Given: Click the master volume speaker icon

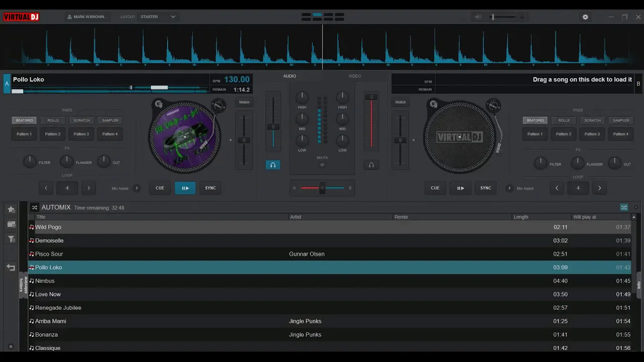Looking at the screenshot, I should pyautogui.click(x=478, y=17).
